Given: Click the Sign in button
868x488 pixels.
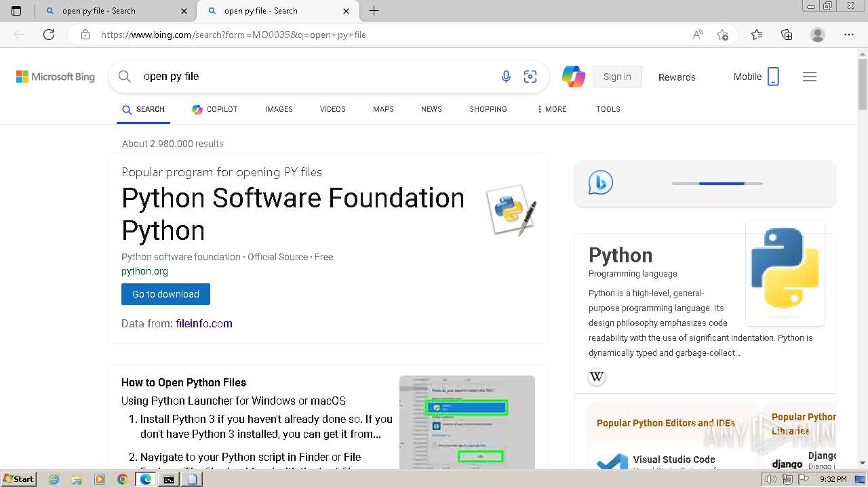Looking at the screenshot, I should 617,77.
